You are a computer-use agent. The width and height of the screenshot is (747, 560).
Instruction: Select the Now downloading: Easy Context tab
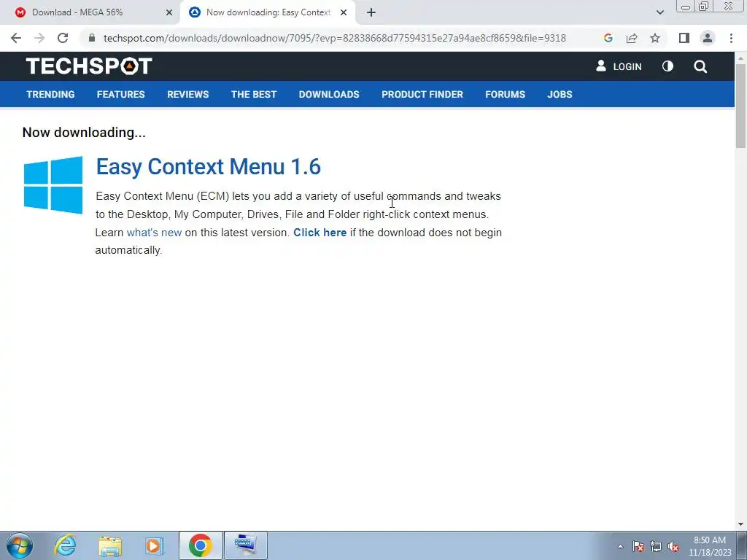point(268,13)
